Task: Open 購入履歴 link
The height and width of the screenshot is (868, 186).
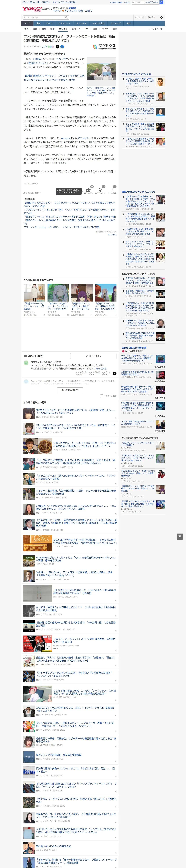Action: coord(152,18)
